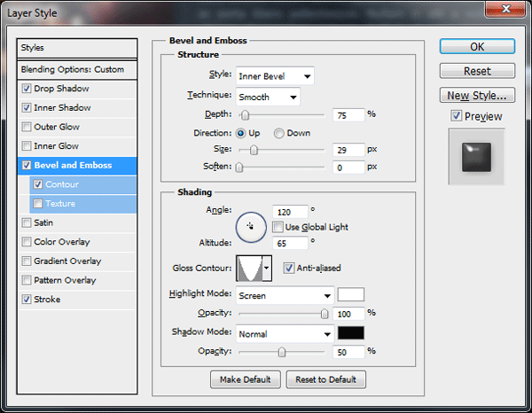
Task: Click the Angle field showing 120
Action: pyautogui.click(x=291, y=213)
